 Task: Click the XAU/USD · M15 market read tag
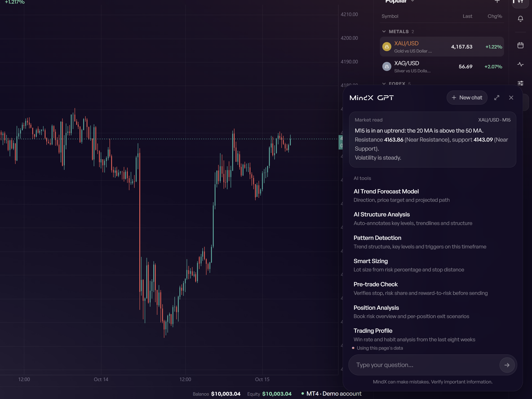pos(494,120)
